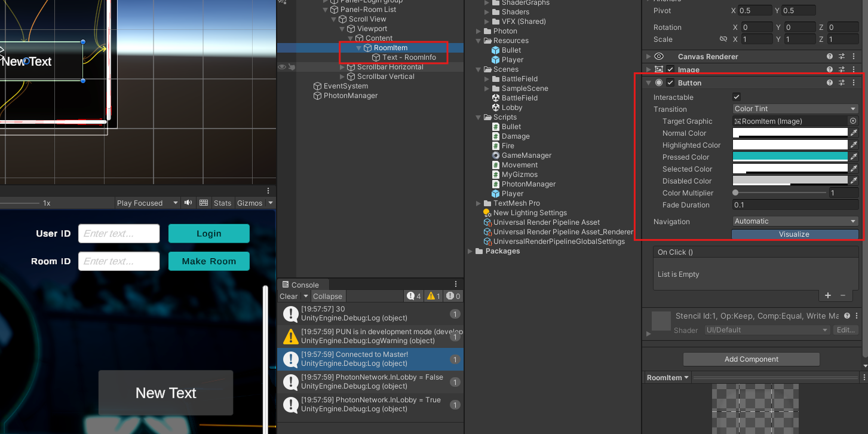Open the Clear options dropdown arrow

coord(305,296)
